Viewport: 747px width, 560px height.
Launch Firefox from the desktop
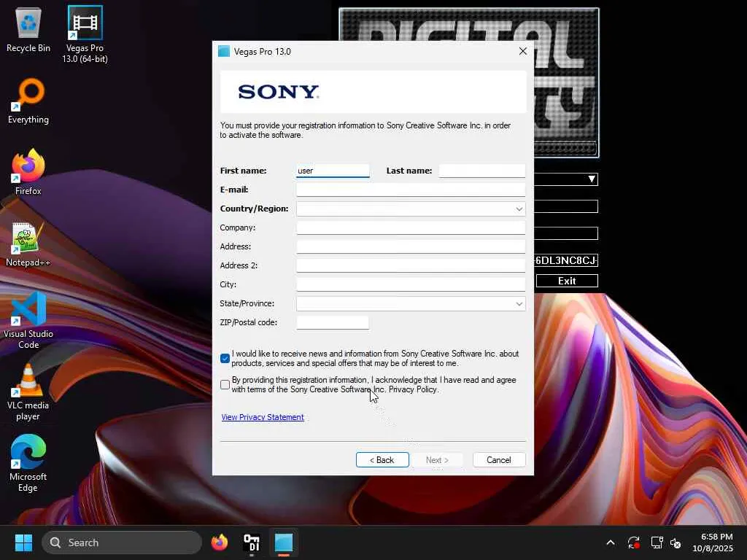coord(28,171)
